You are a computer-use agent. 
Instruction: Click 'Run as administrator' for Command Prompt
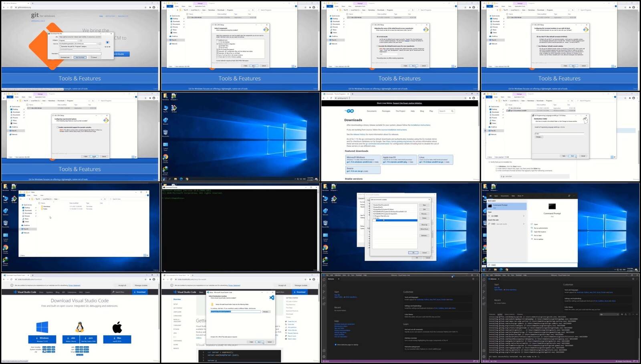click(540, 228)
